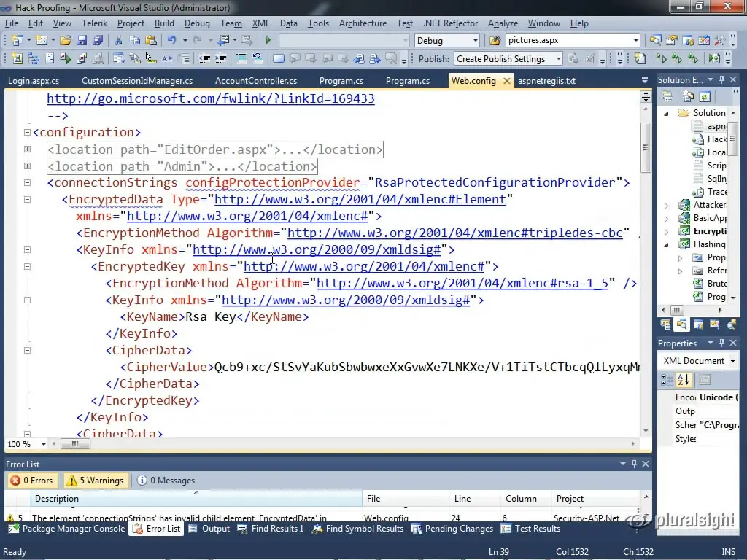The height and width of the screenshot is (560, 747).
Task: Switch to AccountController.cs tab
Action: [256, 80]
